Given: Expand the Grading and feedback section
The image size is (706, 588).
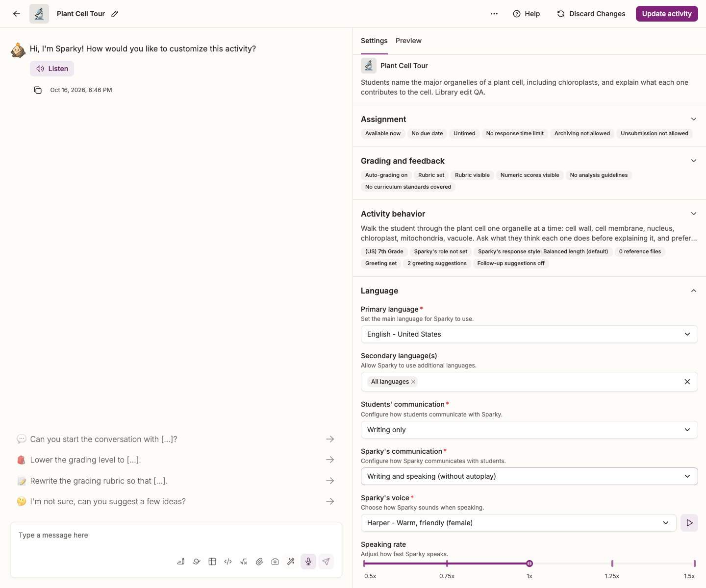Looking at the screenshot, I should point(694,161).
